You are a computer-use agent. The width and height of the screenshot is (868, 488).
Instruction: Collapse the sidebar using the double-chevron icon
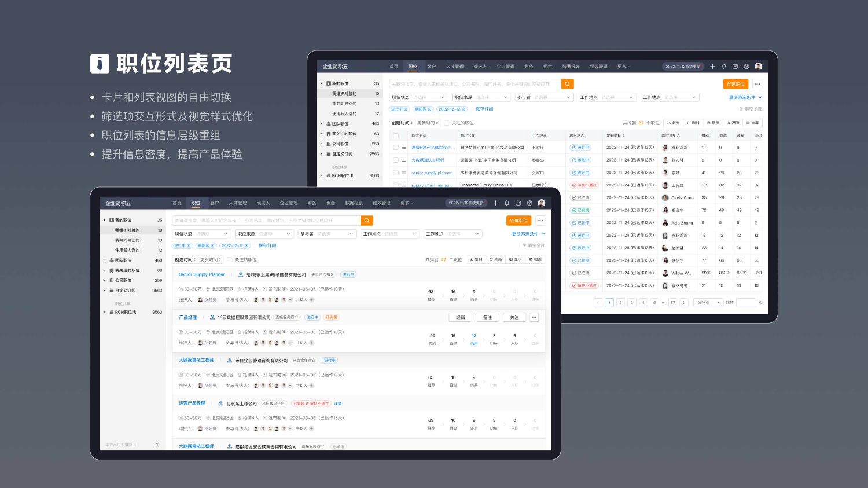point(157,445)
